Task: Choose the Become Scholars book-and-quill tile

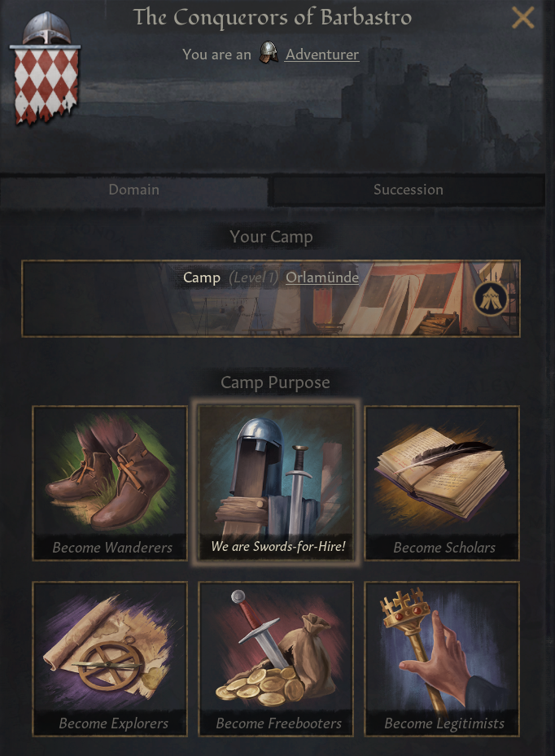Action: pos(442,483)
